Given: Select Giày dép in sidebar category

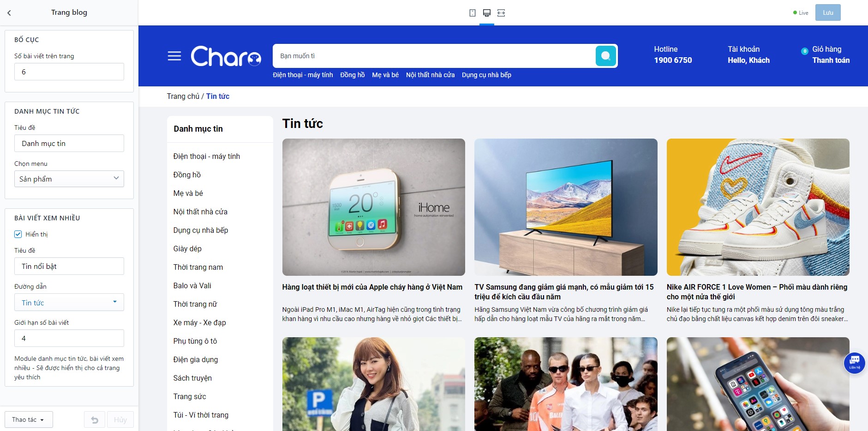Looking at the screenshot, I should click(x=187, y=249).
